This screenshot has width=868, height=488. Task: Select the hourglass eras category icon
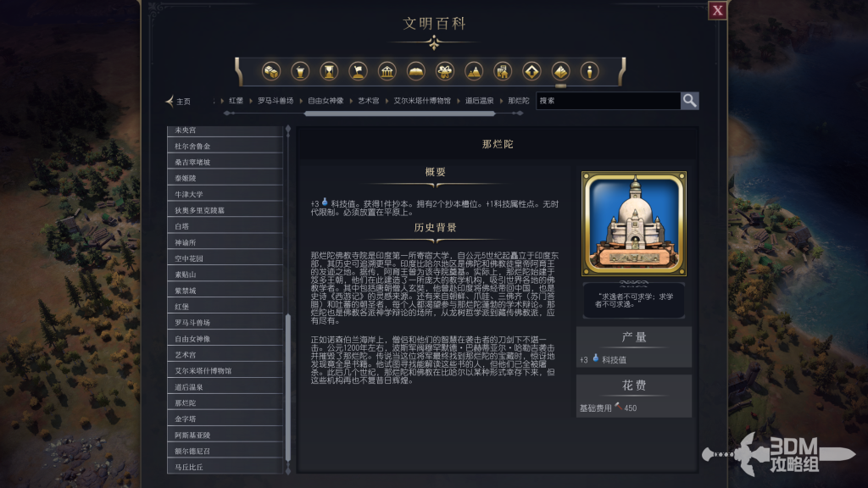pyautogui.click(x=329, y=71)
